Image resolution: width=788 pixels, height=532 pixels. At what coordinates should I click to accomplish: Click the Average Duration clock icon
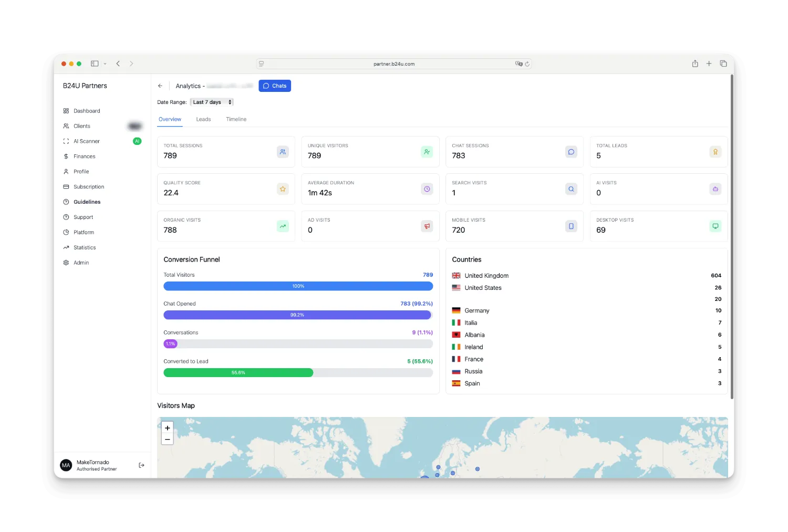[427, 189]
